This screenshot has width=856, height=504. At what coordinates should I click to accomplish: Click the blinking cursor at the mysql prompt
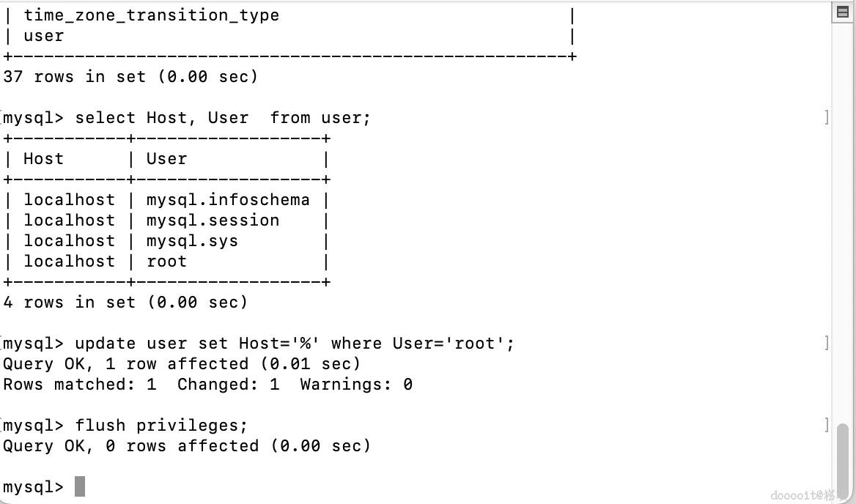[80, 486]
